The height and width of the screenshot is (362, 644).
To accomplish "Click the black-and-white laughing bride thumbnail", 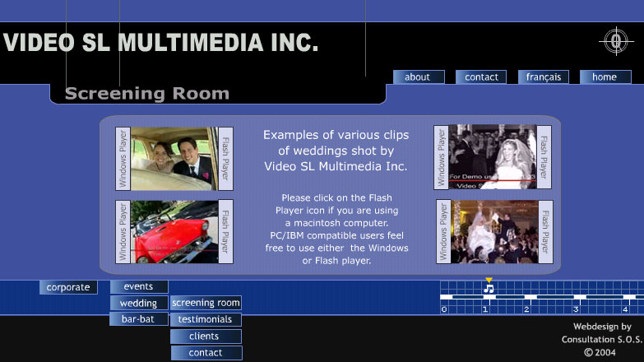I will click(493, 157).
